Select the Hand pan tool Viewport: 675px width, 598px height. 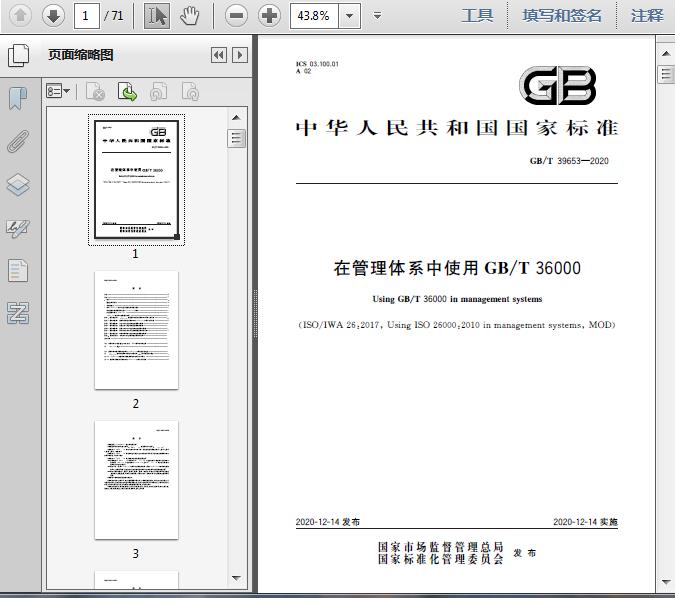(x=189, y=16)
